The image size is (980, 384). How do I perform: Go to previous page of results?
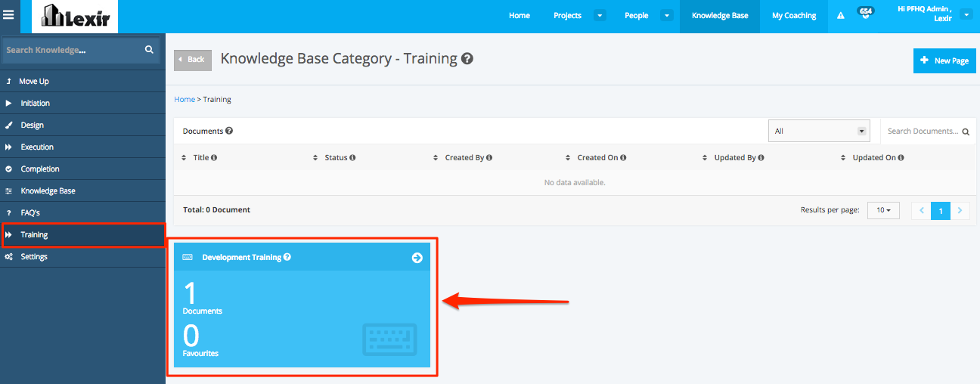(x=921, y=211)
